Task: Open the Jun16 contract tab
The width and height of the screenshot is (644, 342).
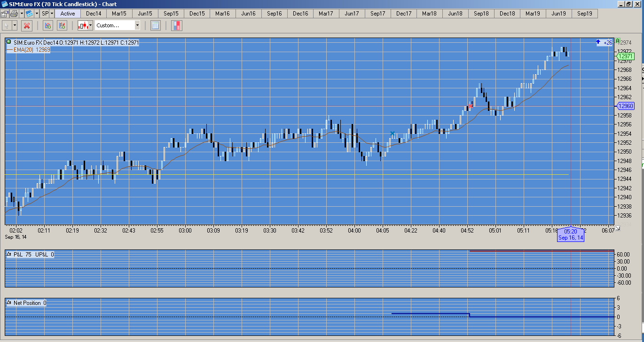Action: 249,13
